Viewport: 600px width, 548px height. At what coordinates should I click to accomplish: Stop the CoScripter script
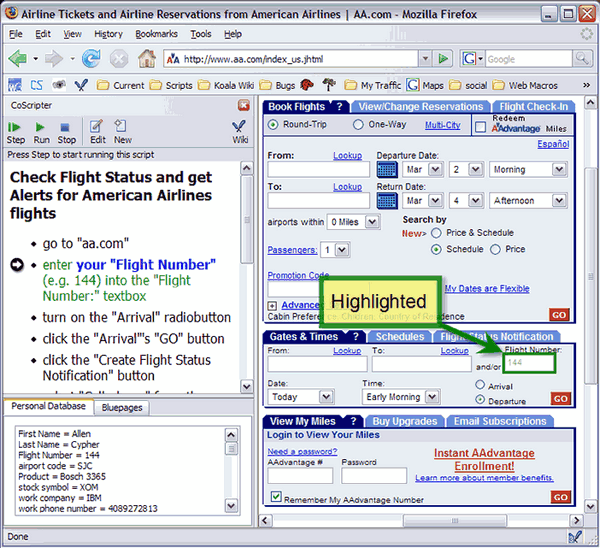(67, 132)
